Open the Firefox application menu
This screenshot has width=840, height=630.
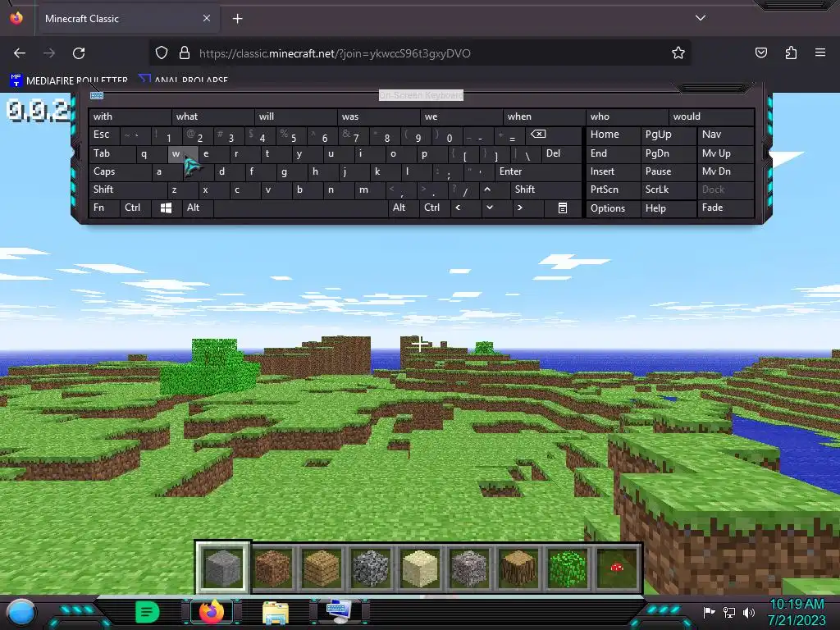820,52
